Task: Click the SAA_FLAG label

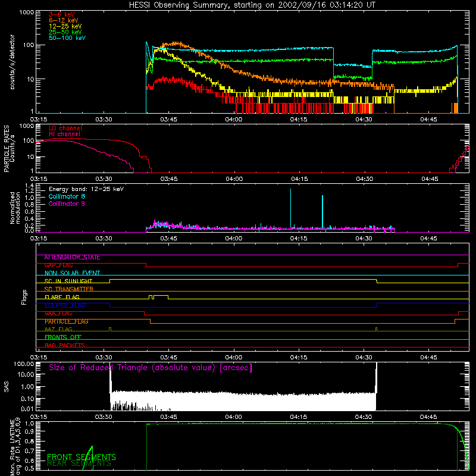Action: tap(58, 314)
